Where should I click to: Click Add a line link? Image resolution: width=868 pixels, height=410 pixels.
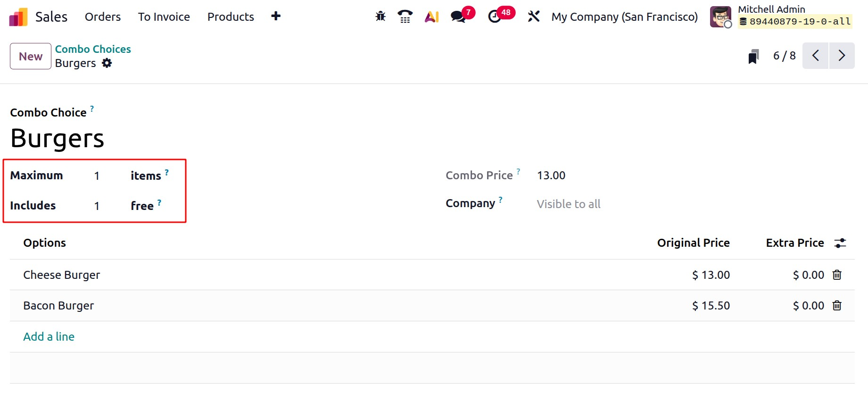(x=49, y=336)
